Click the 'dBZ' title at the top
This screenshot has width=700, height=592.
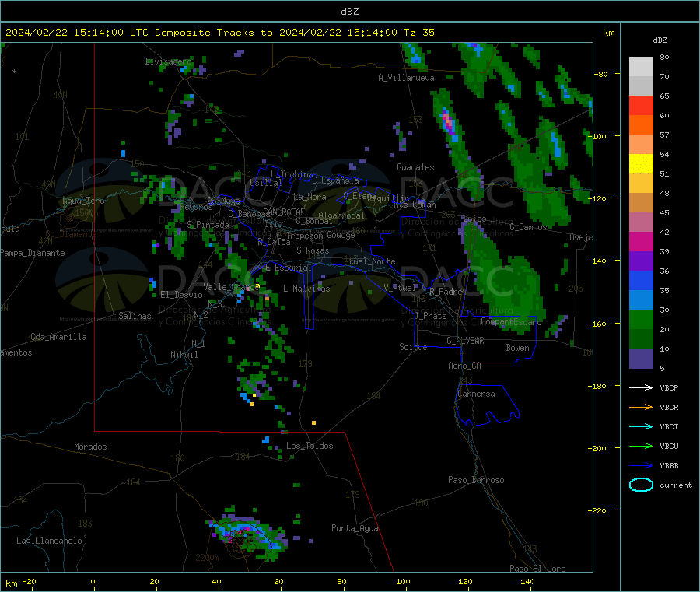click(349, 12)
